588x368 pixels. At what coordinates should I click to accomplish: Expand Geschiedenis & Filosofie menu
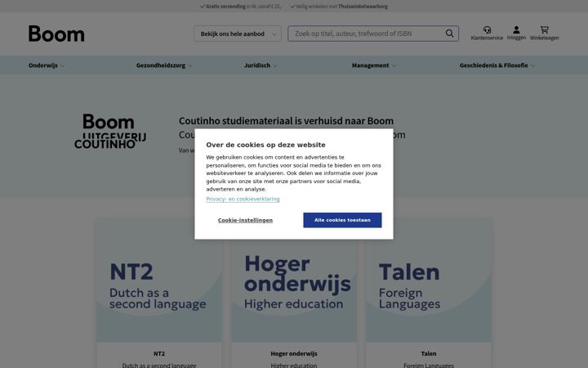click(x=497, y=65)
